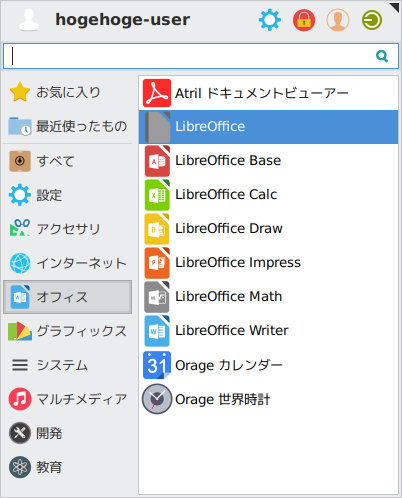Viewport: 402px width, 498px height.
Task: Click the yellow LibreOffice Draw icon
Action: (x=157, y=229)
